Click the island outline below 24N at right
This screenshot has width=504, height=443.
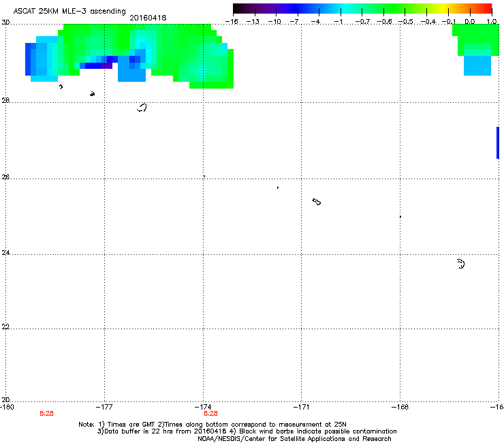461,264
